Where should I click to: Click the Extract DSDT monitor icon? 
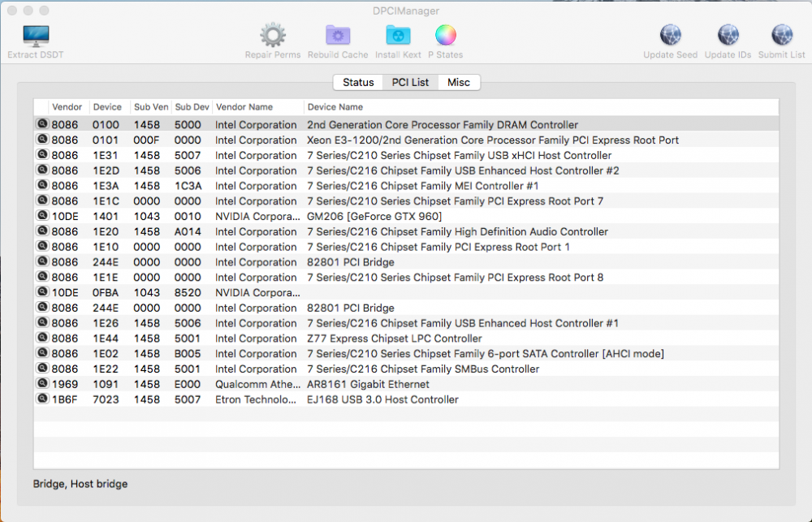point(36,36)
